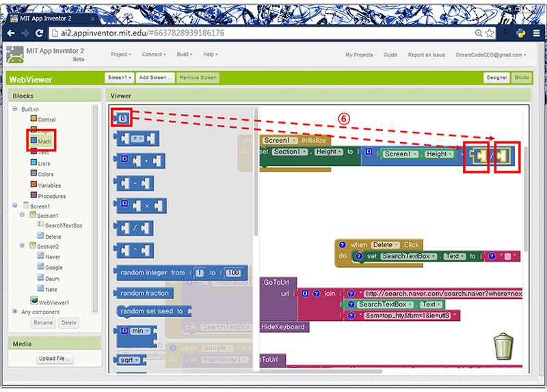Viewport: 547px width, 392px height.
Task: Open the Help menu
Action: pos(211,55)
